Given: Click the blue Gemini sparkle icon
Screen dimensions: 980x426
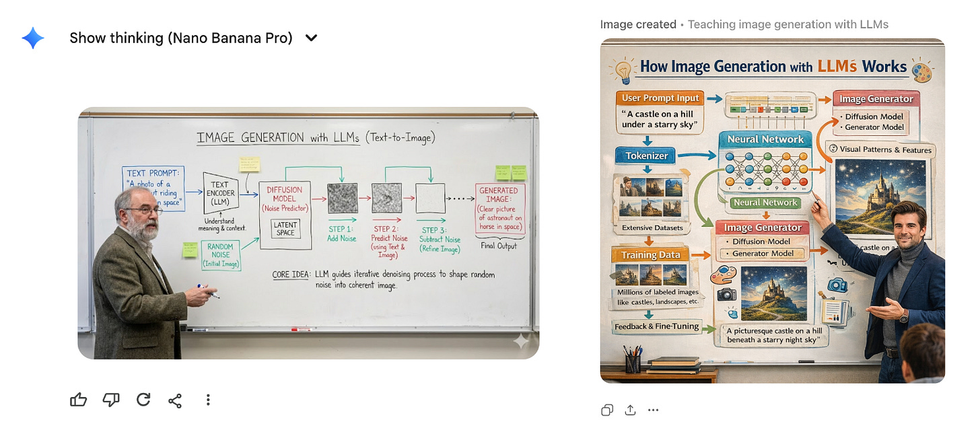Looking at the screenshot, I should point(33,38).
